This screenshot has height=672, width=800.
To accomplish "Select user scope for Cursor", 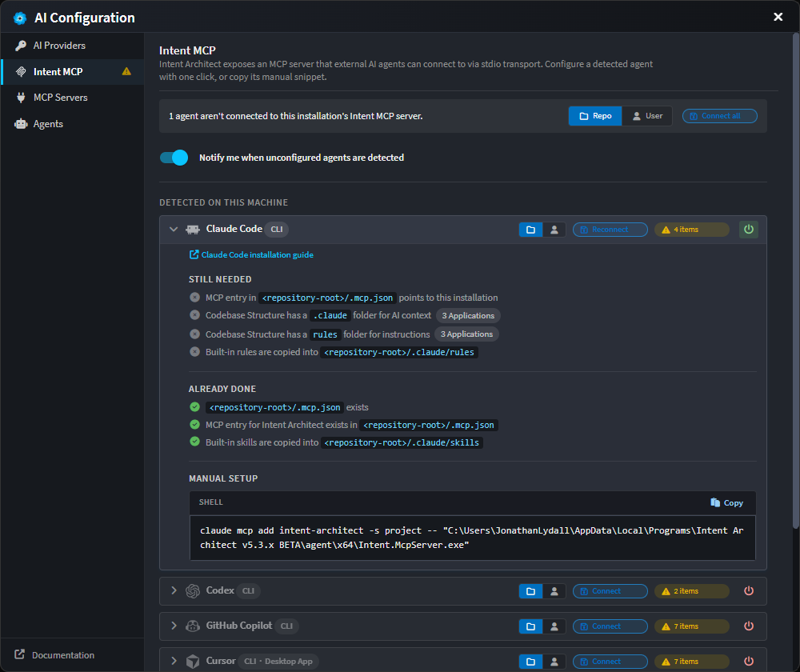I will tap(554, 662).
